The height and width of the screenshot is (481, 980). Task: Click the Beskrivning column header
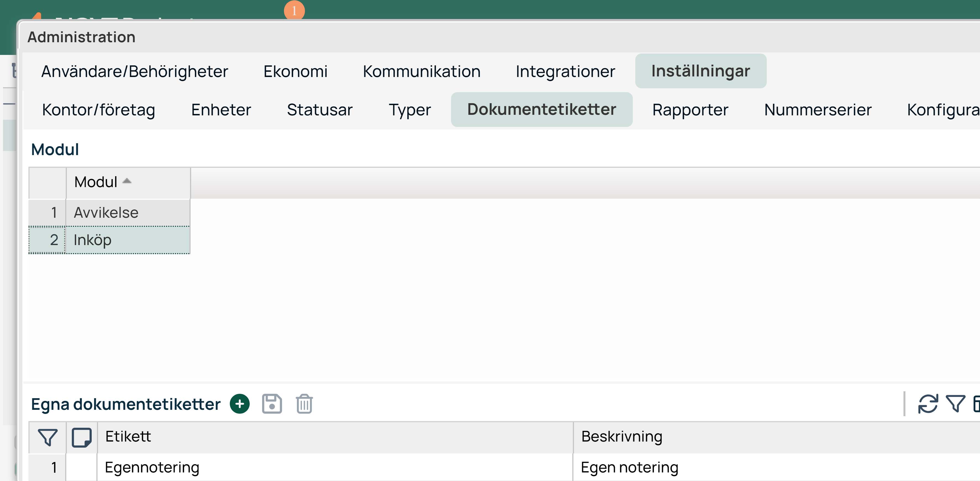coord(776,437)
